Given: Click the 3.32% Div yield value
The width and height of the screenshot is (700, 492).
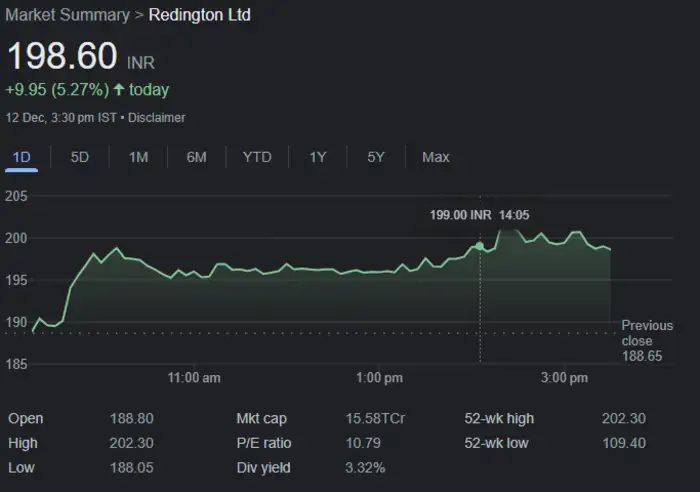Looking at the screenshot, I should click(x=365, y=468).
